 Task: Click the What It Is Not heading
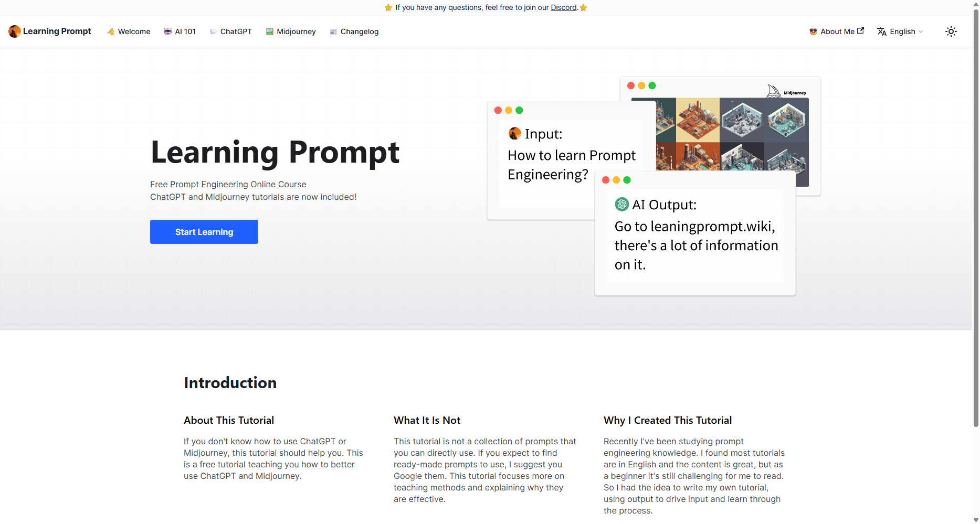427,420
